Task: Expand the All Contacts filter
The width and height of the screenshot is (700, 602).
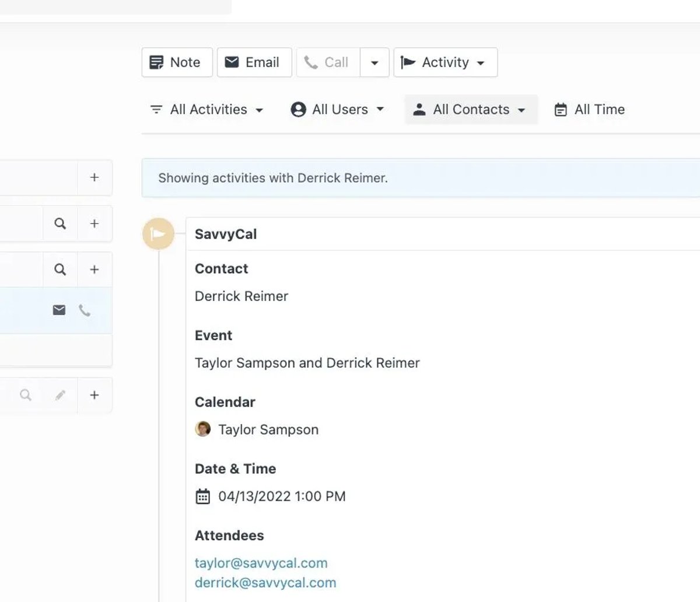Action: coord(471,110)
